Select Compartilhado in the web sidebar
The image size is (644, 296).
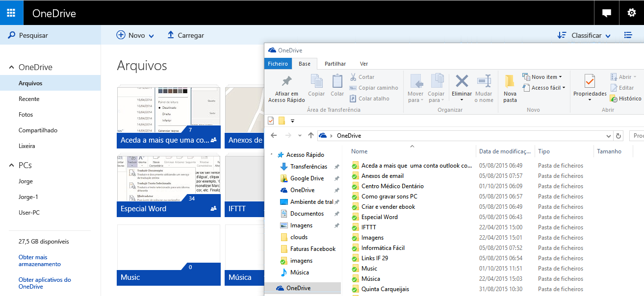tap(38, 130)
